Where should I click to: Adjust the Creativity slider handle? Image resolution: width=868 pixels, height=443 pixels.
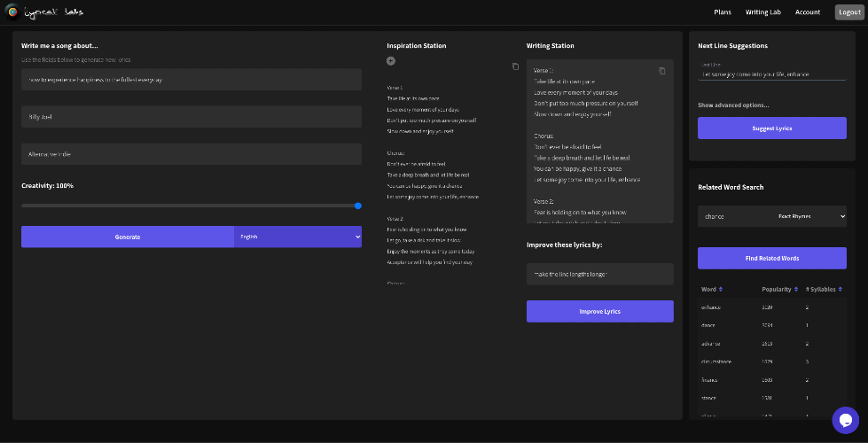click(x=358, y=206)
